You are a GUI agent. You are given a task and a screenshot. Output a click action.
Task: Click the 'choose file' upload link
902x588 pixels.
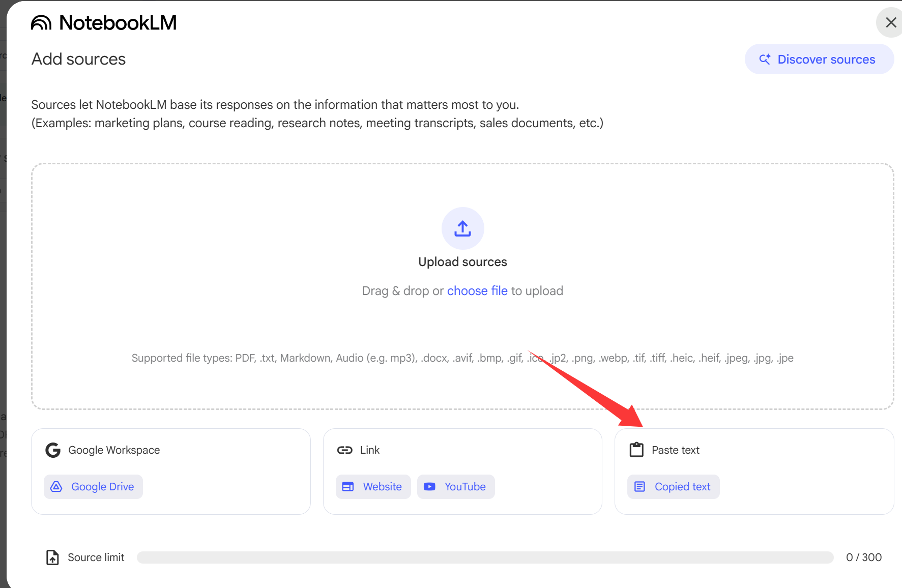click(x=477, y=291)
